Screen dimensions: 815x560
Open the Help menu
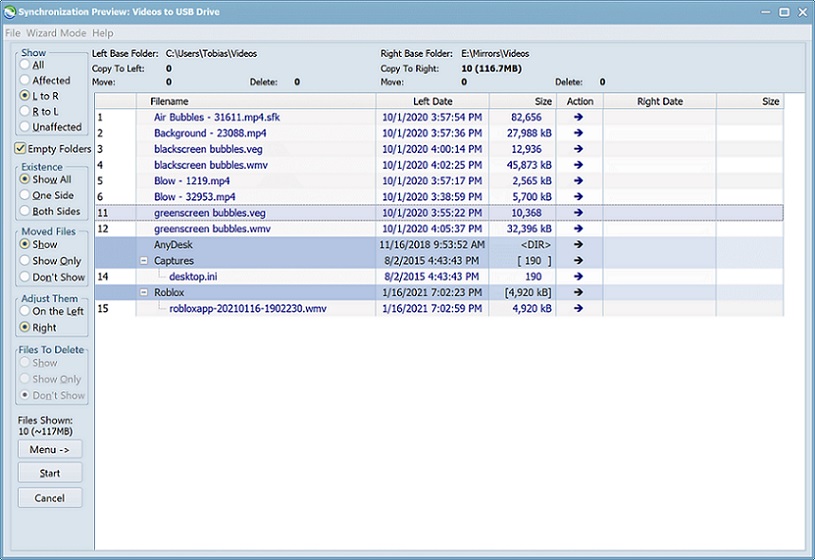[102, 33]
